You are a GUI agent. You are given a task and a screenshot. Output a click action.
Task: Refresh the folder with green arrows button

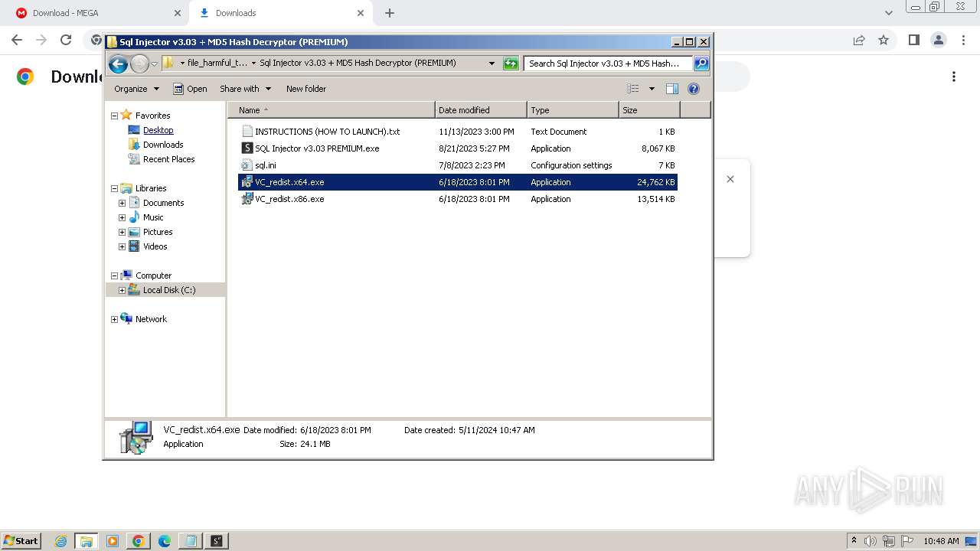[x=511, y=64]
